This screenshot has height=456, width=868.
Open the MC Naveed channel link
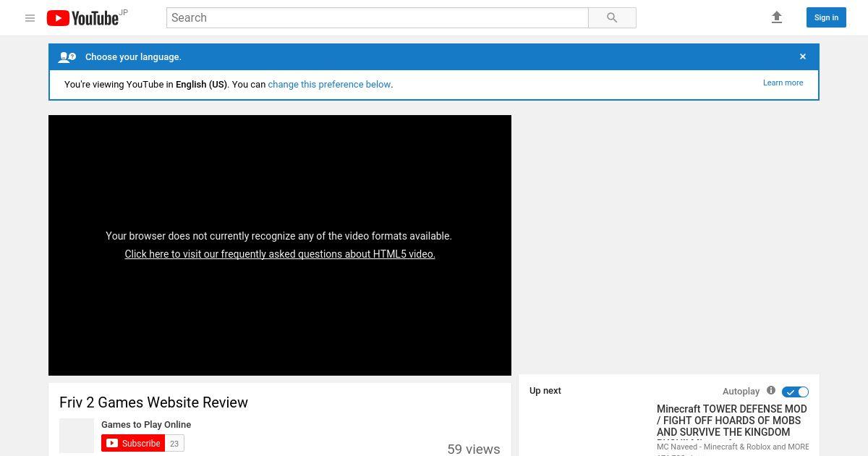pos(733,447)
